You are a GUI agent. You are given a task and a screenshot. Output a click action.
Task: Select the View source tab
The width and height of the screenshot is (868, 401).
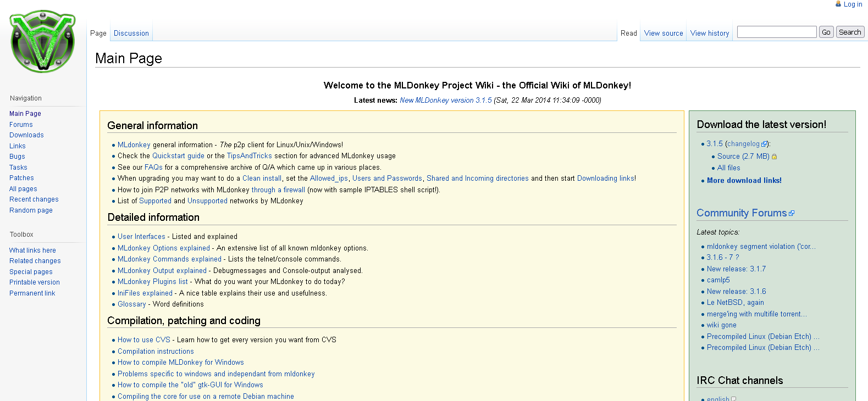663,34
